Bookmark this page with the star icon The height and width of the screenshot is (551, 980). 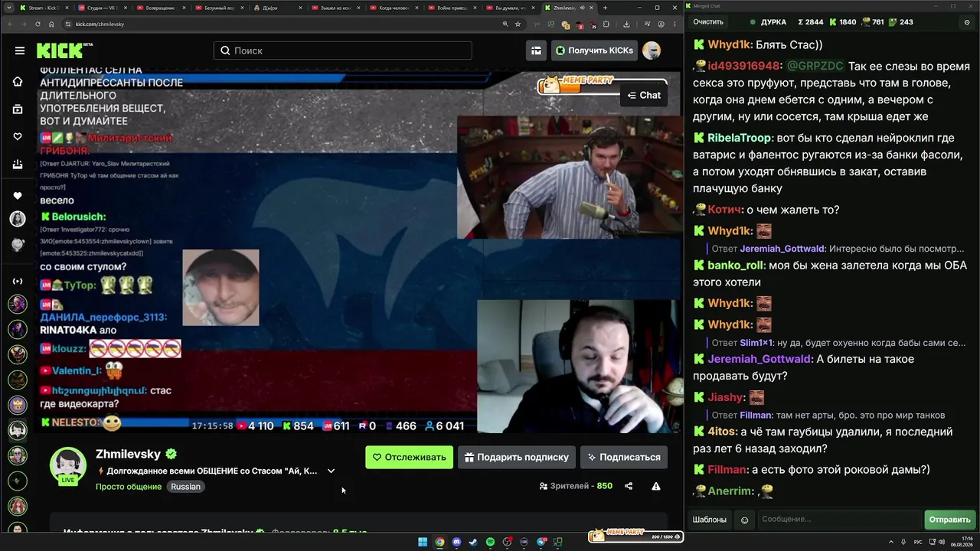[518, 24]
